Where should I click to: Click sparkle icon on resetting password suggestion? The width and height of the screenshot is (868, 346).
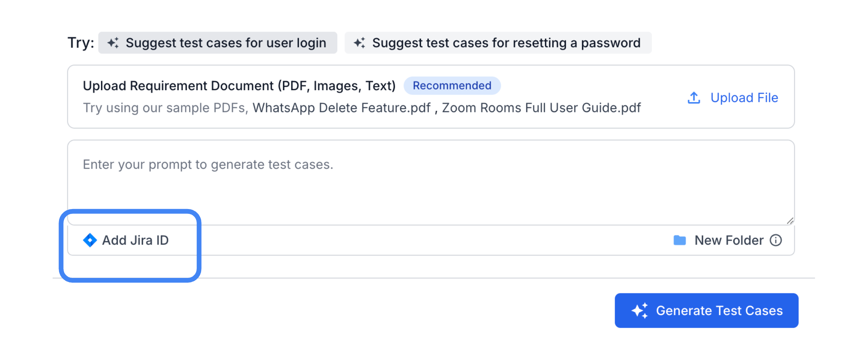tap(359, 43)
